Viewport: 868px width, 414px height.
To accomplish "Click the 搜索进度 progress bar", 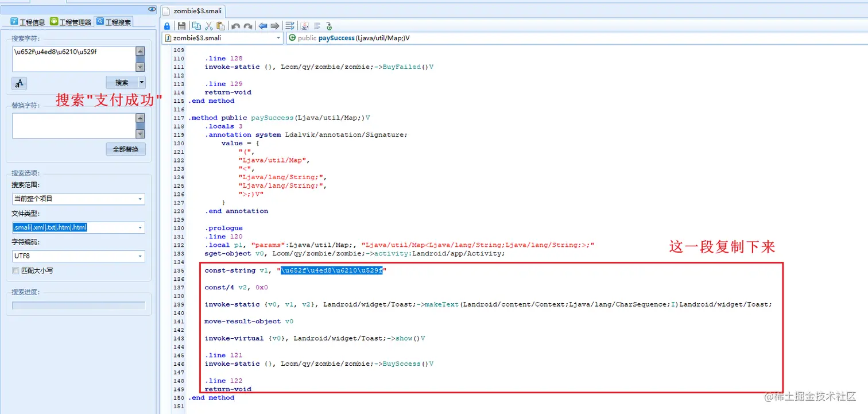I will [79, 305].
